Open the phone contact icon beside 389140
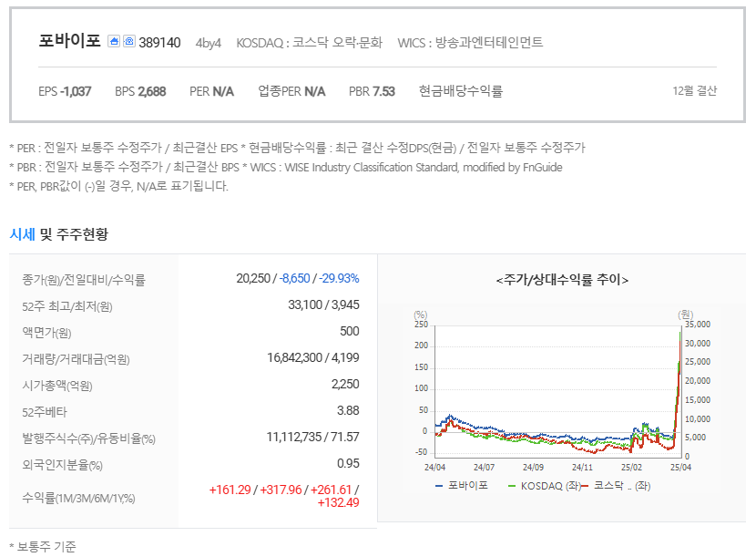This screenshot has height=557, width=756. [x=129, y=42]
